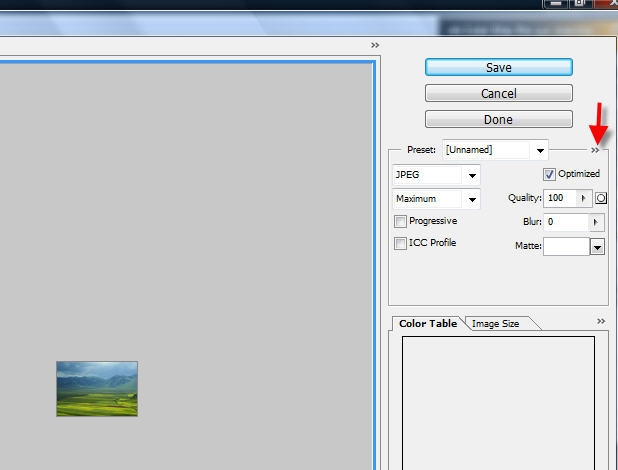Click the minimize icon in the title bar
Image resolution: width=618 pixels, height=470 pixels.
point(554,4)
